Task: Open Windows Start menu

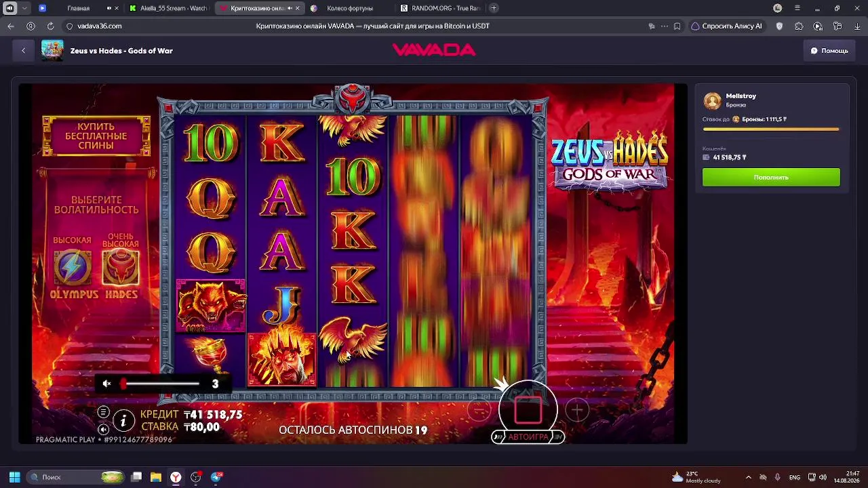Action: pos(14,477)
